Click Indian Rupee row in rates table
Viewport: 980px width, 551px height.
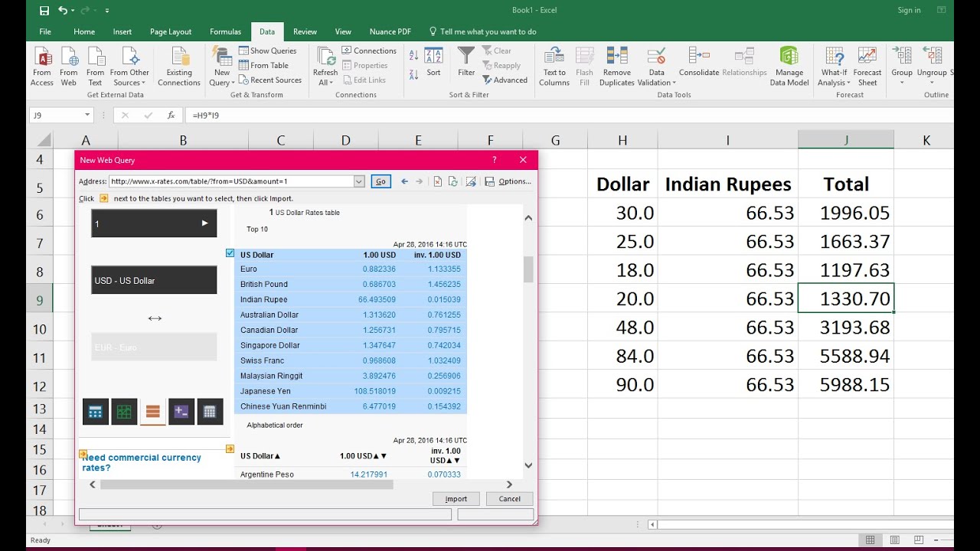pos(351,299)
